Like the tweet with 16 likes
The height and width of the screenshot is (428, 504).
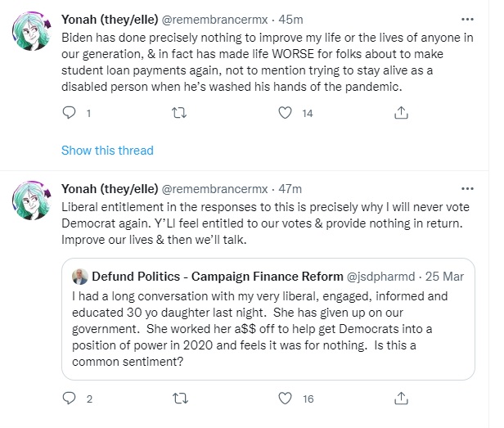[285, 399]
